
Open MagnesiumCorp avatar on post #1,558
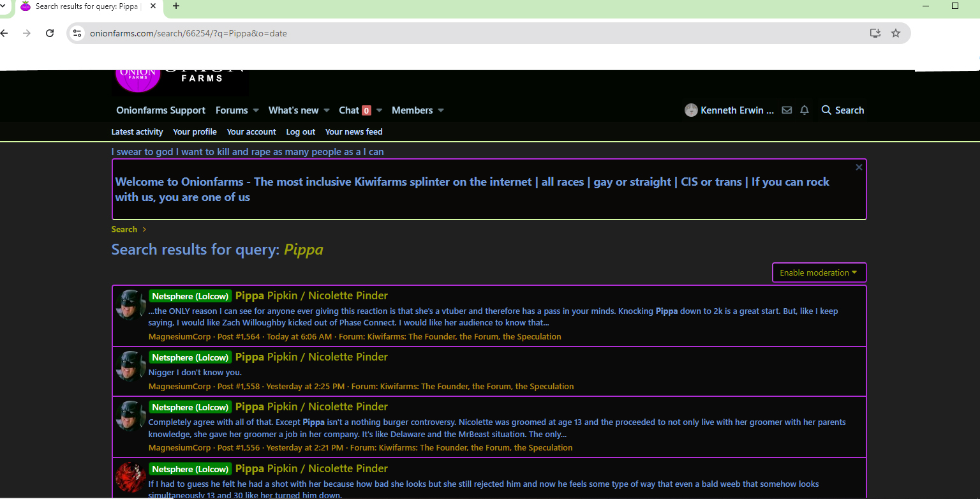131,367
